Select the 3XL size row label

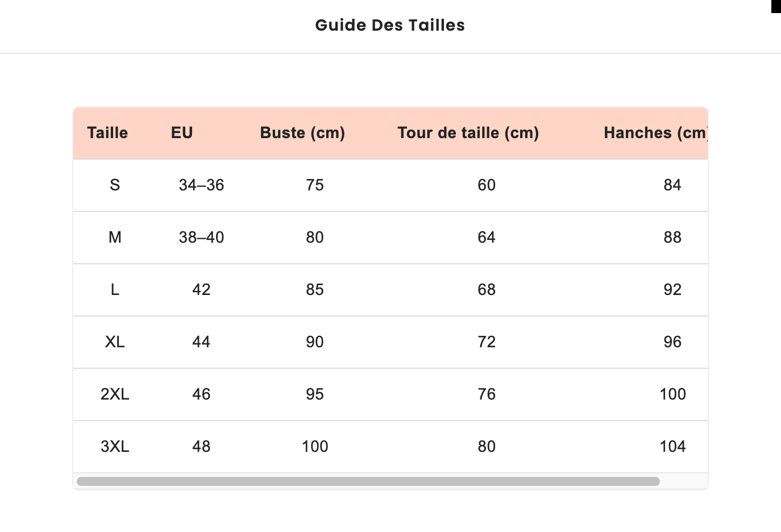point(115,446)
